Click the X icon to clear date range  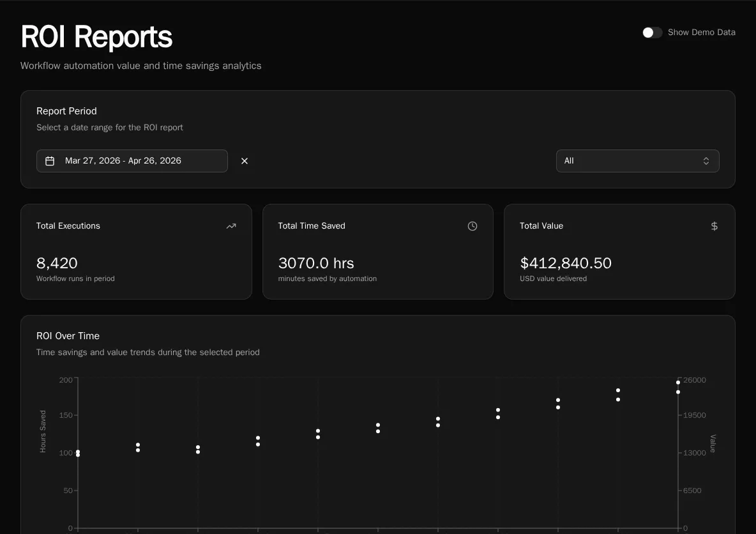[245, 161]
